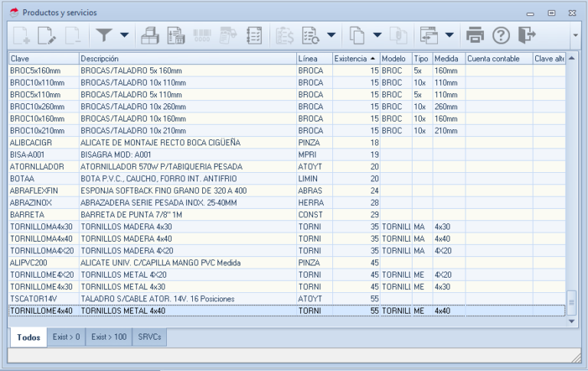Click the exit door icon
Viewport: 588px width, 371px height.
click(527, 35)
